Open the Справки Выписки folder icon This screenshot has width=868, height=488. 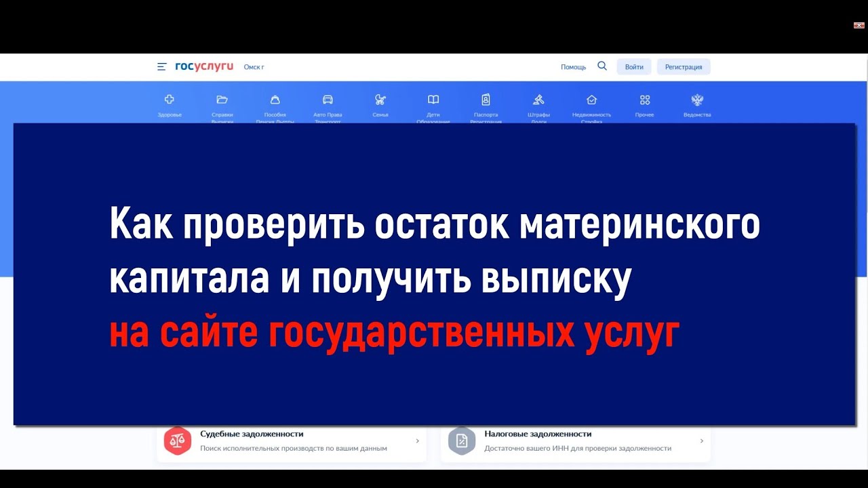tap(222, 100)
